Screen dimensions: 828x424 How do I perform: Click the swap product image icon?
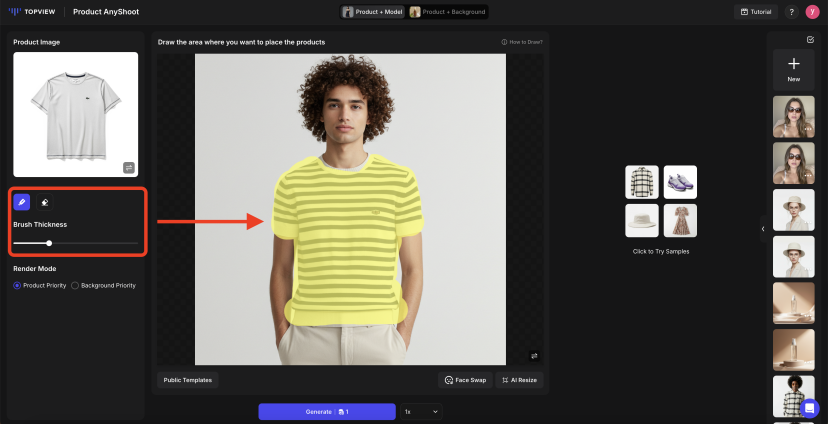[x=129, y=167]
